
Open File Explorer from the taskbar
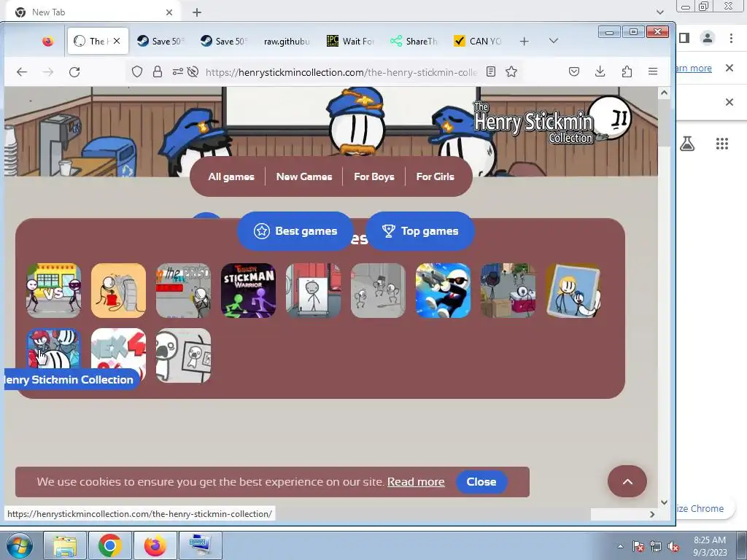65,545
